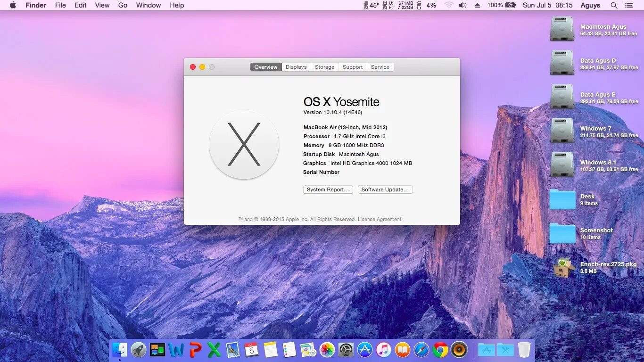The width and height of the screenshot is (644, 362).
Task: Open the blue W Word icon
Action: tap(176, 349)
